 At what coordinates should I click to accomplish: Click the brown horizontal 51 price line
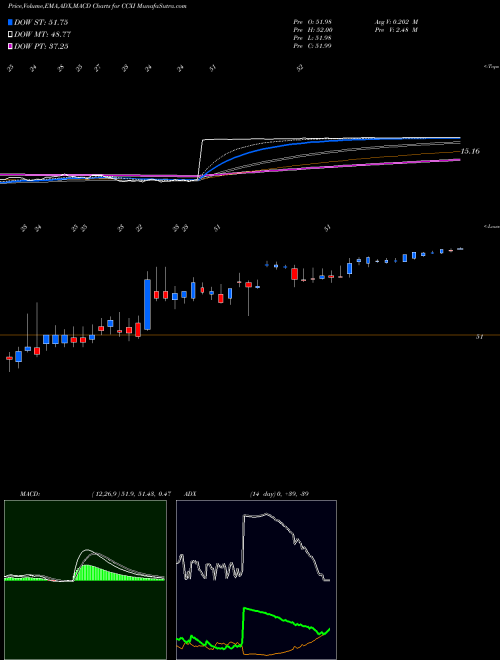pyautogui.click(x=250, y=335)
